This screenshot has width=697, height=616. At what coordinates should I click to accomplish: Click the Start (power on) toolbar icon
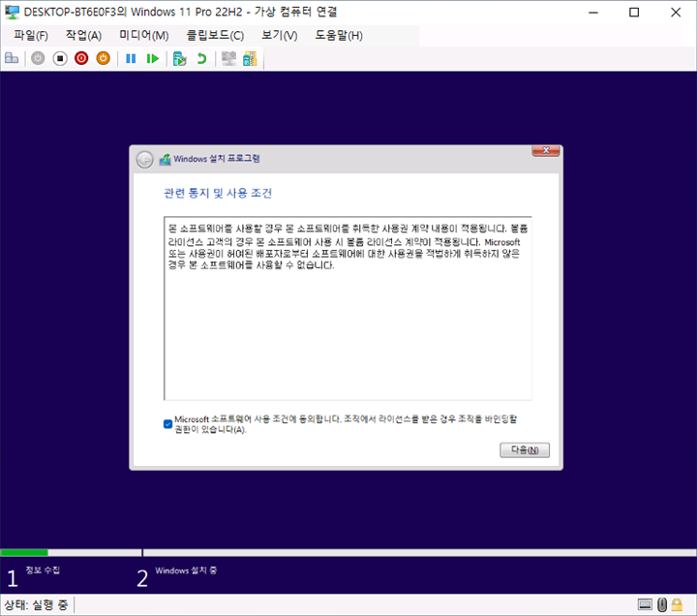38,58
